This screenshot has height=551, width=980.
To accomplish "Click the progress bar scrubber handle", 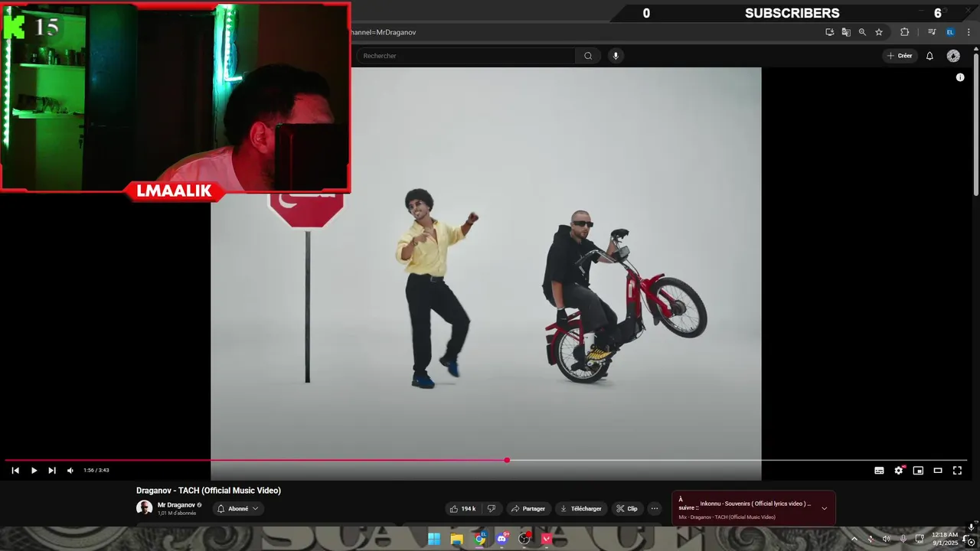I will pos(507,461).
